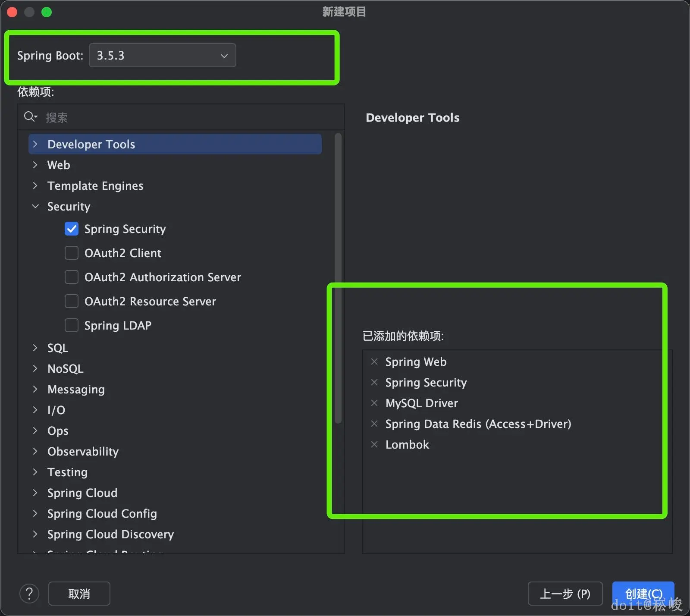Screen dimensions: 690x616
Task: Enable the OAuth2 Client checkbox
Action: [x=72, y=253]
